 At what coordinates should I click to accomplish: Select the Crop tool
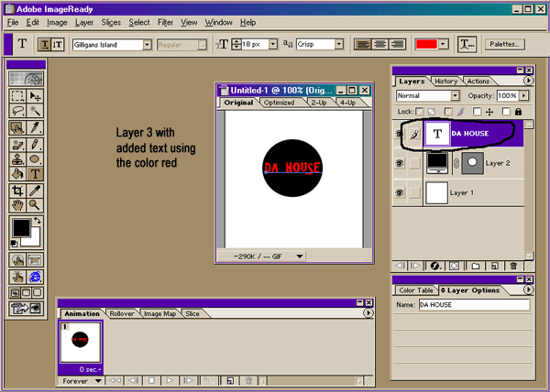click(17, 191)
